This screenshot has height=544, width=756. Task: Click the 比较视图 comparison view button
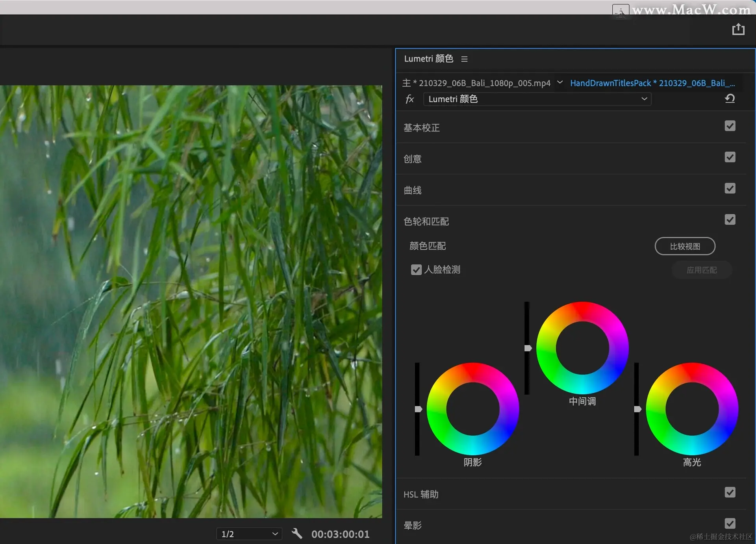[x=685, y=246]
